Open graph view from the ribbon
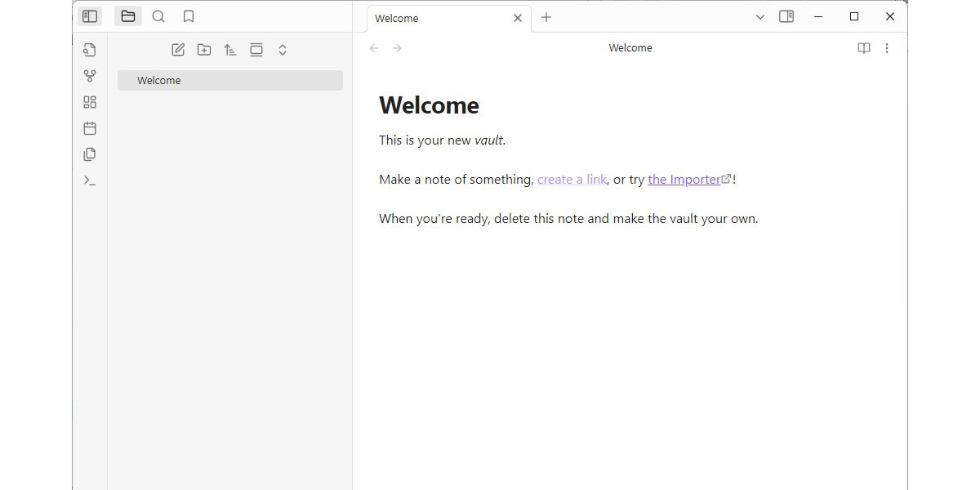980x490 pixels. [x=90, y=76]
